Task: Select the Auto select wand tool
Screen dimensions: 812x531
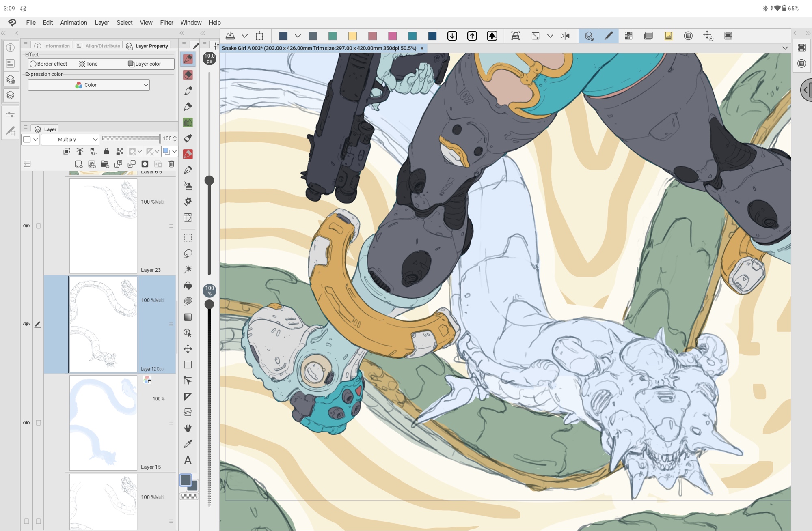Action: (x=188, y=270)
